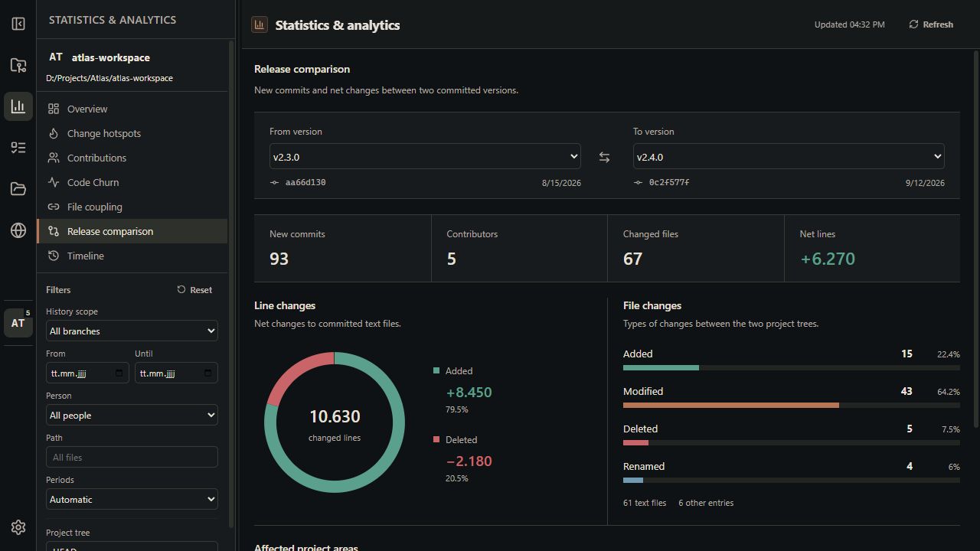Open History scope All branches dropdown
980x551 pixels.
point(132,331)
